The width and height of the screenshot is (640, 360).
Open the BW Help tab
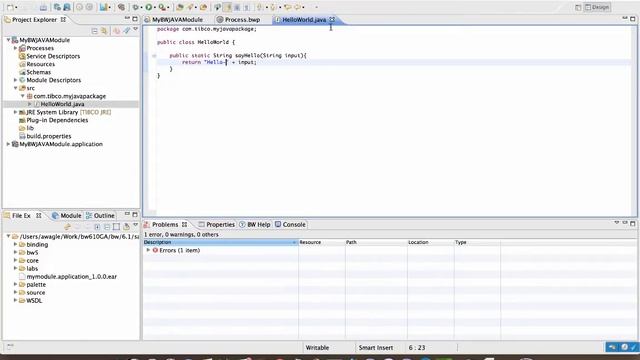point(255,224)
